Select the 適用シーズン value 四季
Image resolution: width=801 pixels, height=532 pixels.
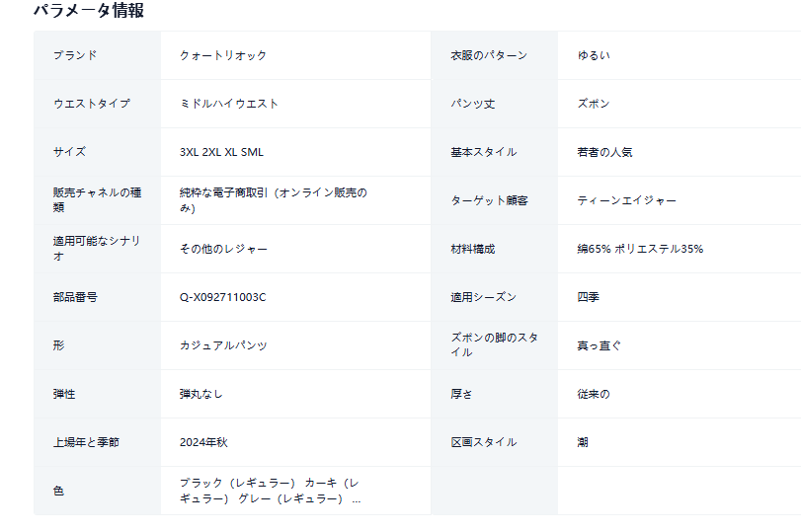589,297
